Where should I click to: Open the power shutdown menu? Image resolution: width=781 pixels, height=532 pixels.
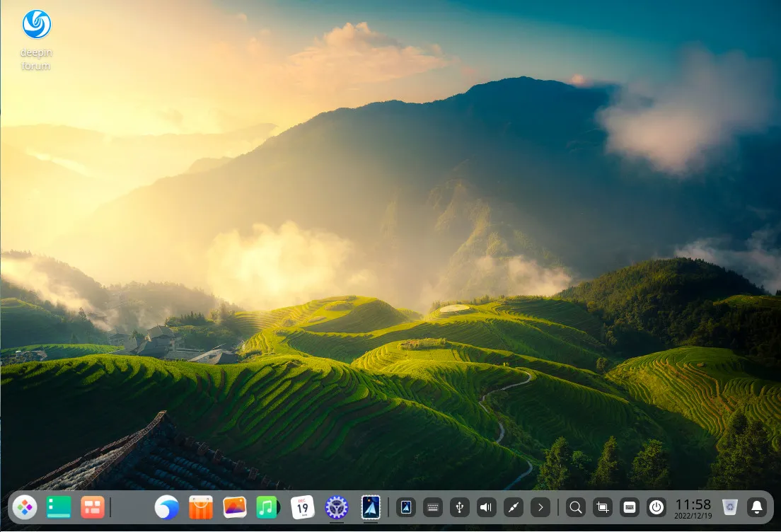(656, 507)
